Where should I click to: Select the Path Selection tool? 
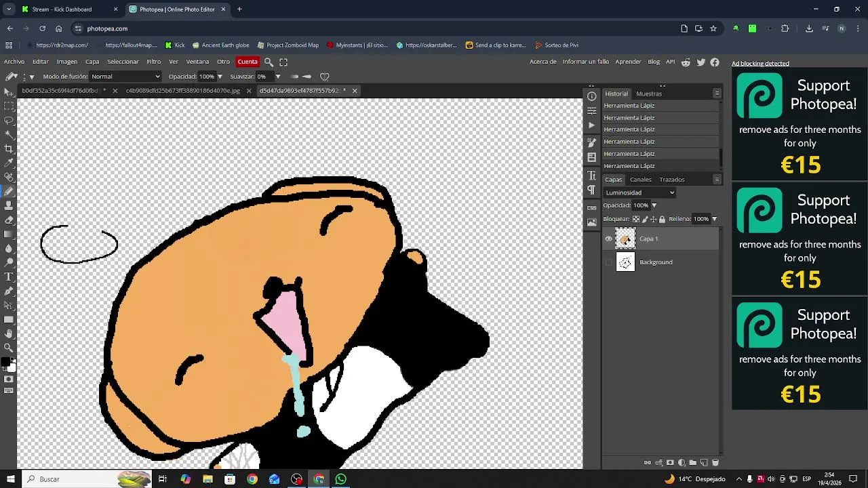(9, 305)
